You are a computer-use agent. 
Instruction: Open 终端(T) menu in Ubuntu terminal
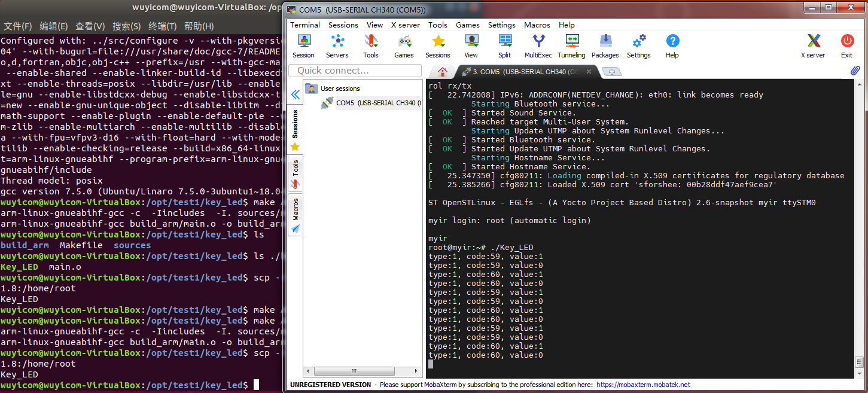click(x=163, y=26)
